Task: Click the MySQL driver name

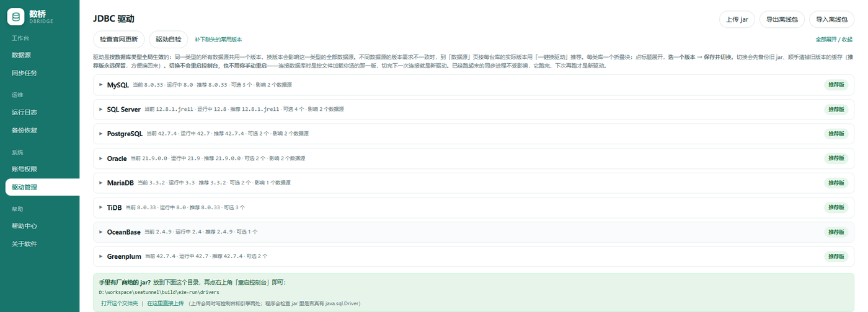Action: [118, 85]
